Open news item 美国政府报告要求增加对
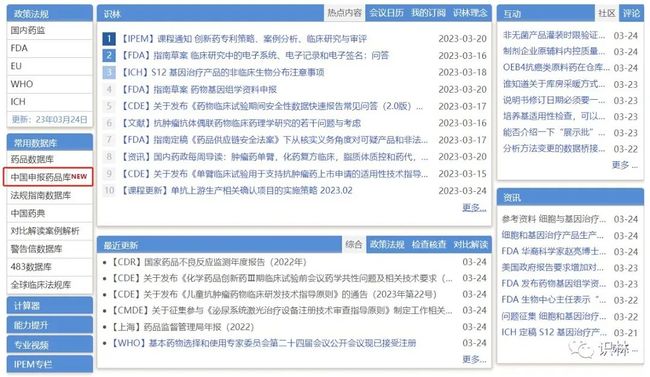Viewport: 650px width, 377px height. coord(554,268)
